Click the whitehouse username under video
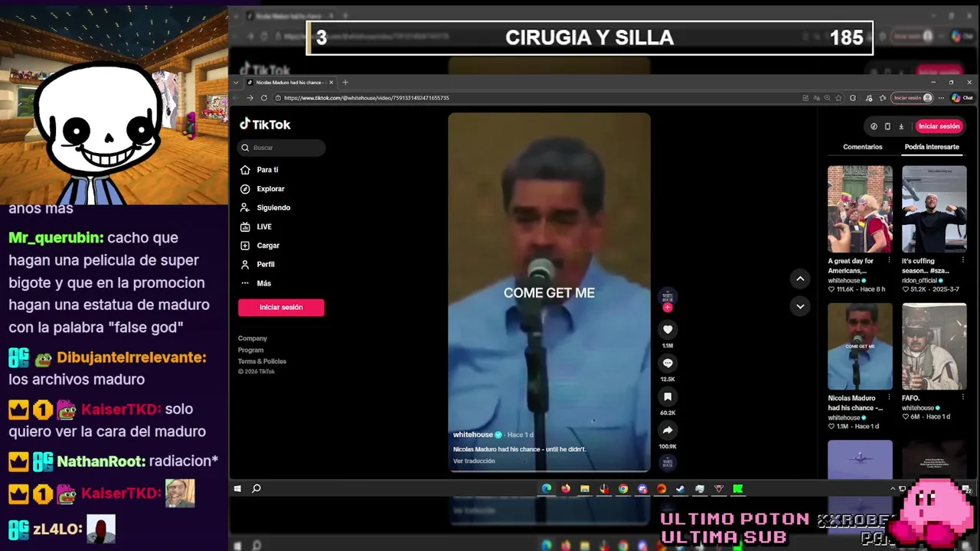This screenshot has height=551, width=980. 473,435
